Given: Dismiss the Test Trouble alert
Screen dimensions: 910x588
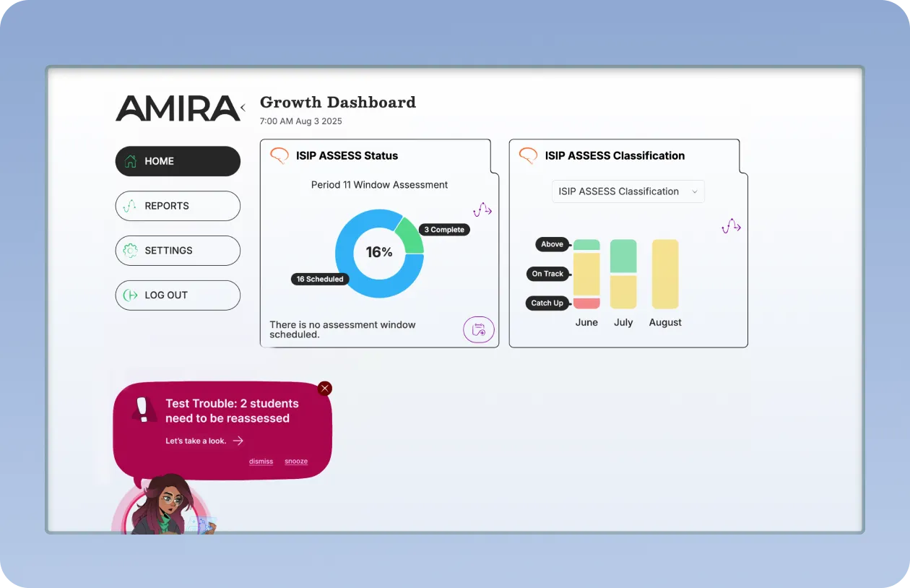Looking at the screenshot, I should click(261, 461).
